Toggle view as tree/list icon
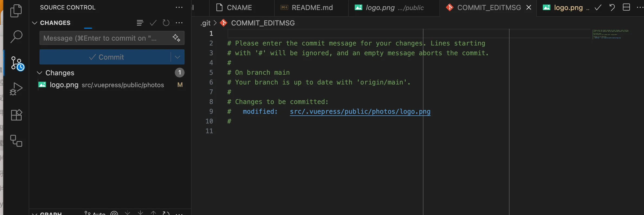The height and width of the screenshot is (215, 644). [x=140, y=23]
